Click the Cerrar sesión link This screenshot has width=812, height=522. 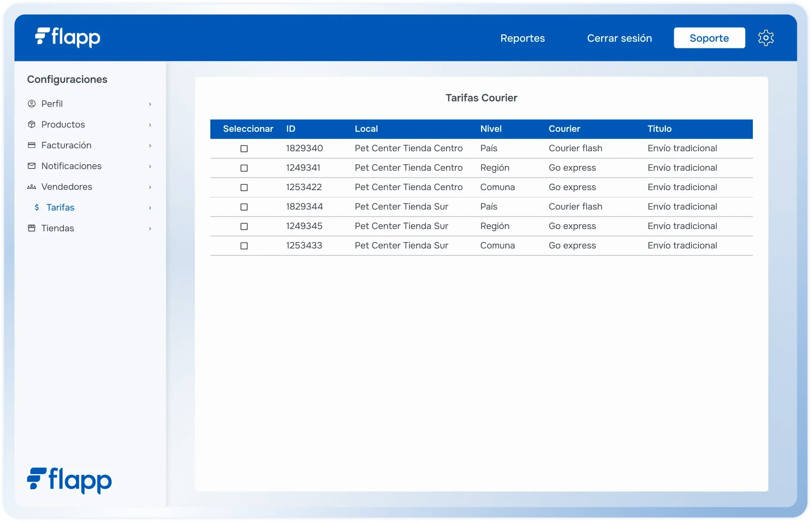[x=619, y=38]
